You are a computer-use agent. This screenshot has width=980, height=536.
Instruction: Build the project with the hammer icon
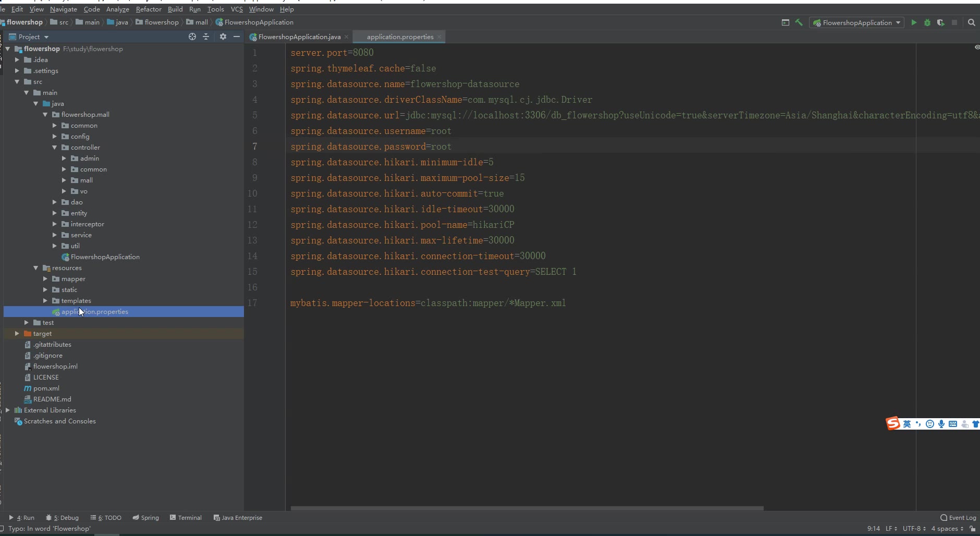pos(799,22)
